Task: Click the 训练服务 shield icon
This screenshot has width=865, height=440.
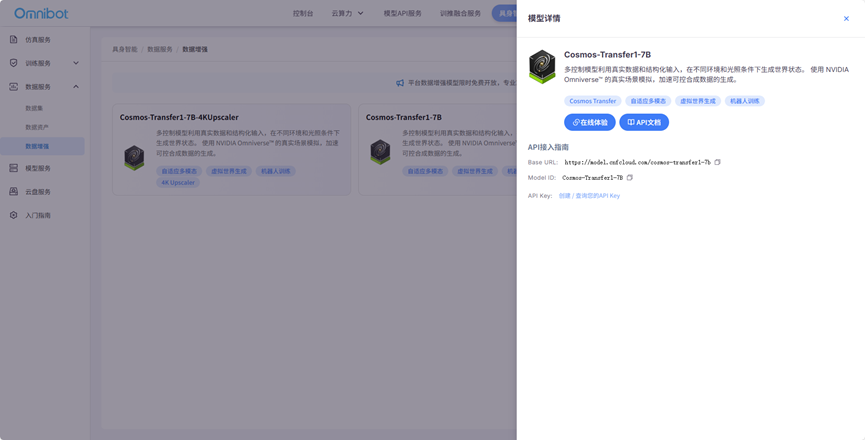Action: pyautogui.click(x=14, y=63)
